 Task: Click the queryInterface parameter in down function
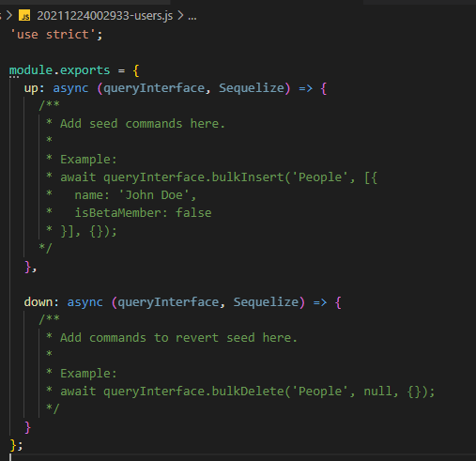tap(168, 302)
